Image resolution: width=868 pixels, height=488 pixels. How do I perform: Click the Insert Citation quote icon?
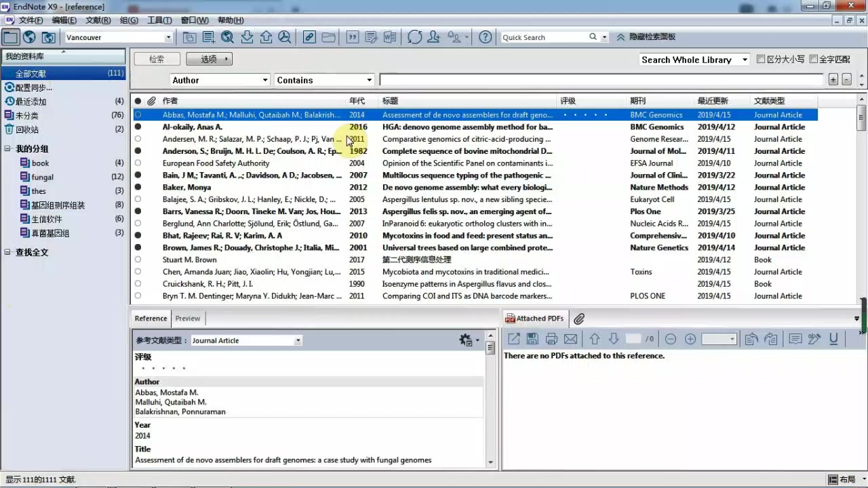coord(352,37)
